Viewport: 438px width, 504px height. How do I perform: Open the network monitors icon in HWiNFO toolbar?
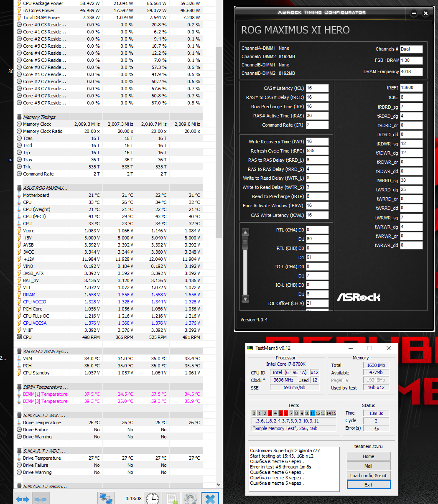(x=106, y=499)
